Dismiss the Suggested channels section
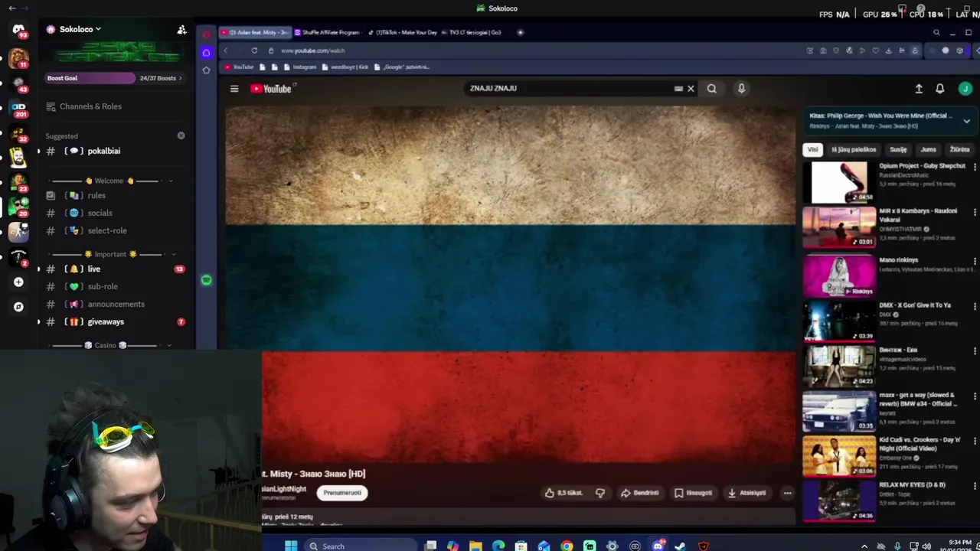 (x=181, y=135)
